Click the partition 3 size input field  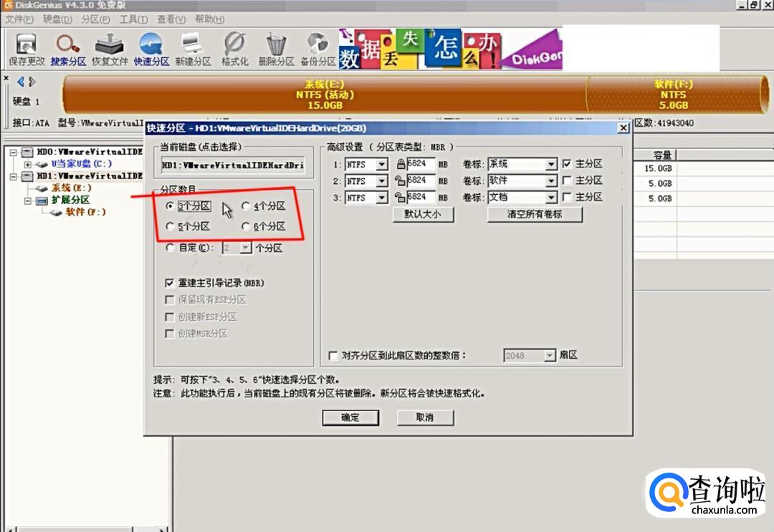coord(421,197)
